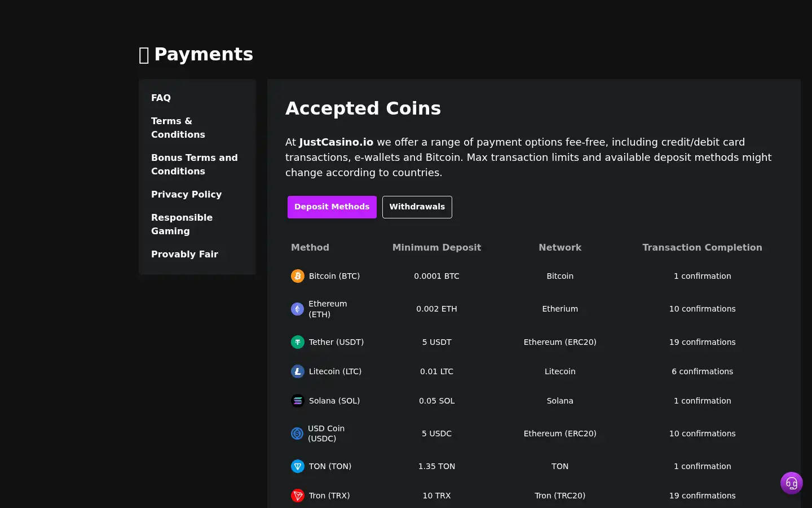
Task: Open the Responsible Gaming page
Action: click(182, 224)
